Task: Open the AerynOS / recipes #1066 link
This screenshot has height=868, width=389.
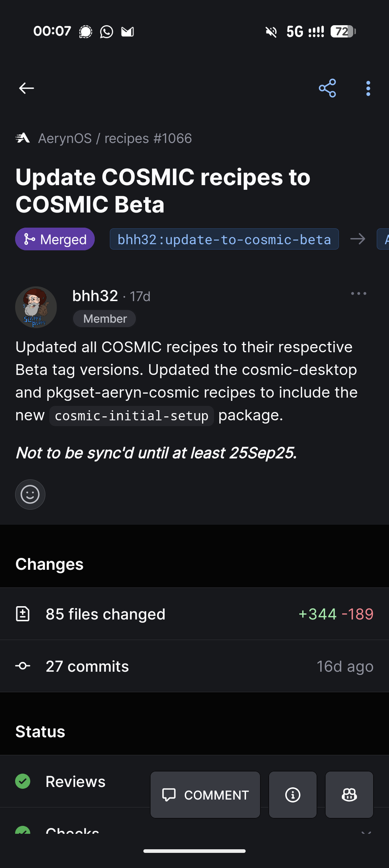Action: 115,138
